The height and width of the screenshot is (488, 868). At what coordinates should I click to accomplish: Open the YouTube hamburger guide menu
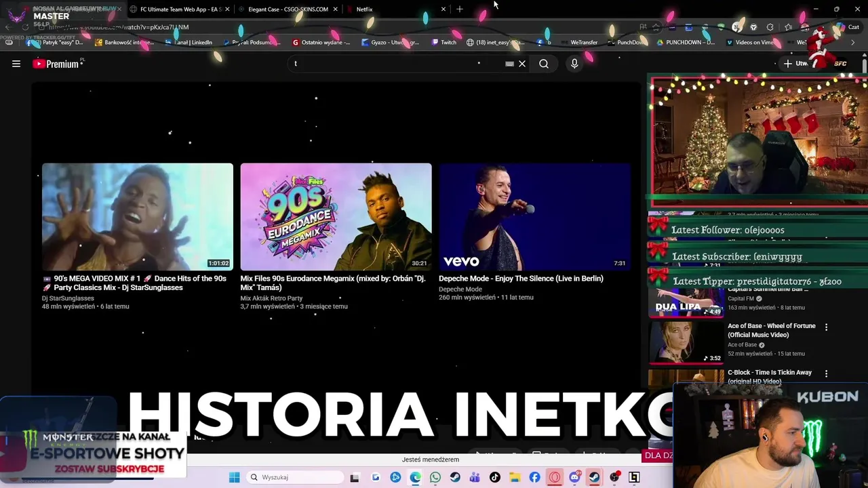click(16, 64)
